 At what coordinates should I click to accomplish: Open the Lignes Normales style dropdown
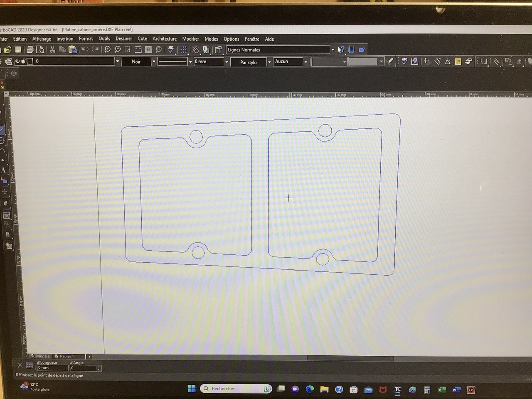332,50
